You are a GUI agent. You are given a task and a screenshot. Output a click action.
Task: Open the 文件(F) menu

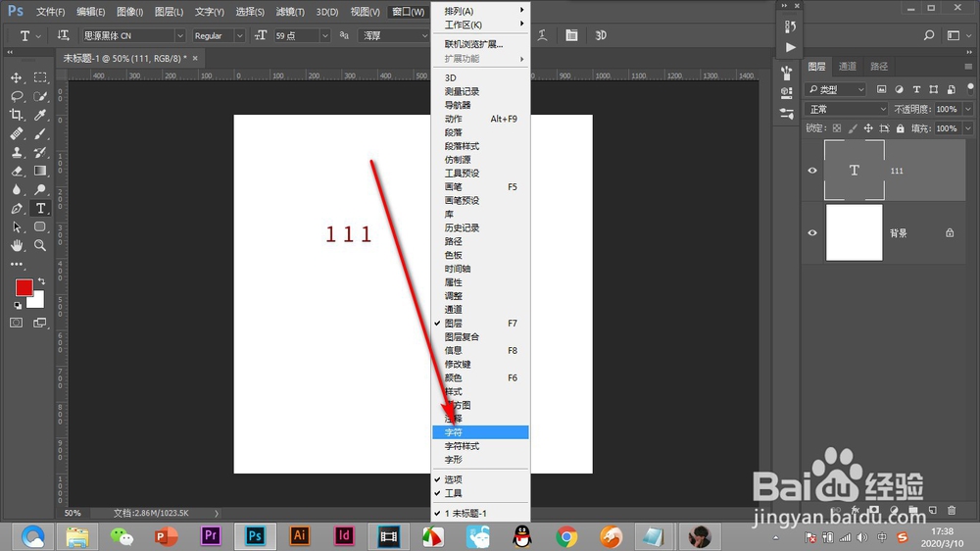pos(50,12)
